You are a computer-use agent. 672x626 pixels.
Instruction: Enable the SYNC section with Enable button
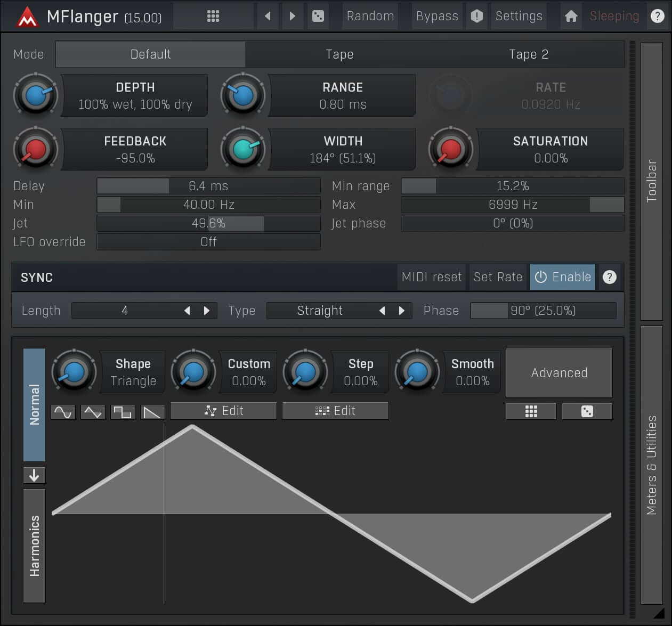pyautogui.click(x=563, y=277)
